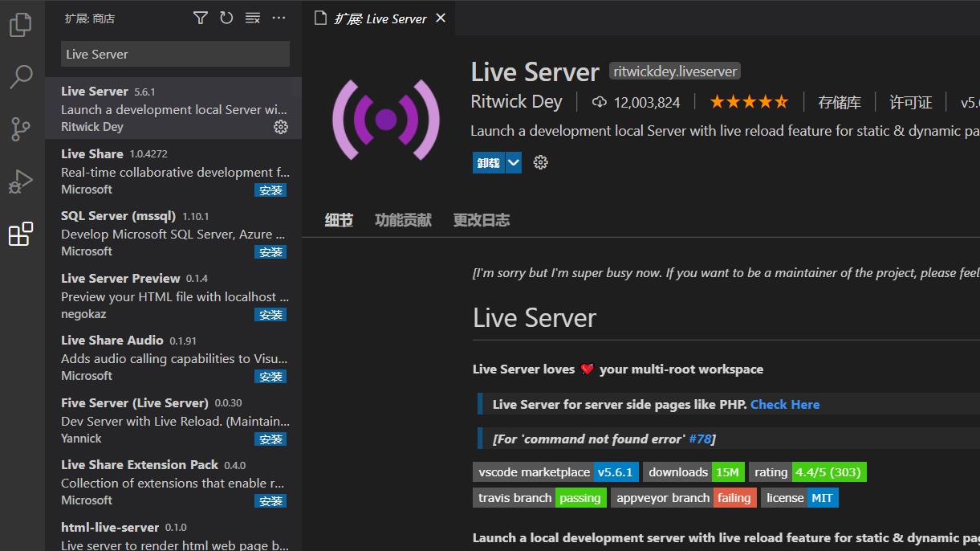This screenshot has height=551, width=980.
Task: Click the Ritwick Dey publisher link
Action: pos(516,102)
